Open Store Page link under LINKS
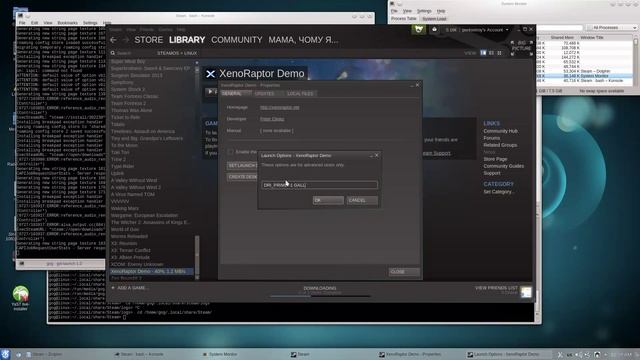The height and width of the screenshot is (360, 640). (495, 159)
